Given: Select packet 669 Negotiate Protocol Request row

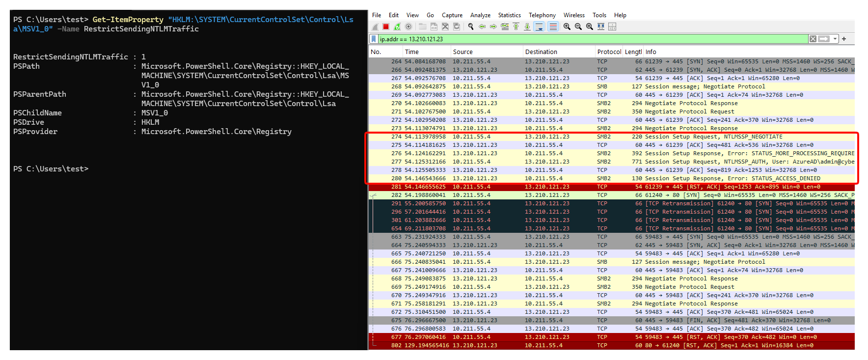Looking at the screenshot, I should 612,287.
